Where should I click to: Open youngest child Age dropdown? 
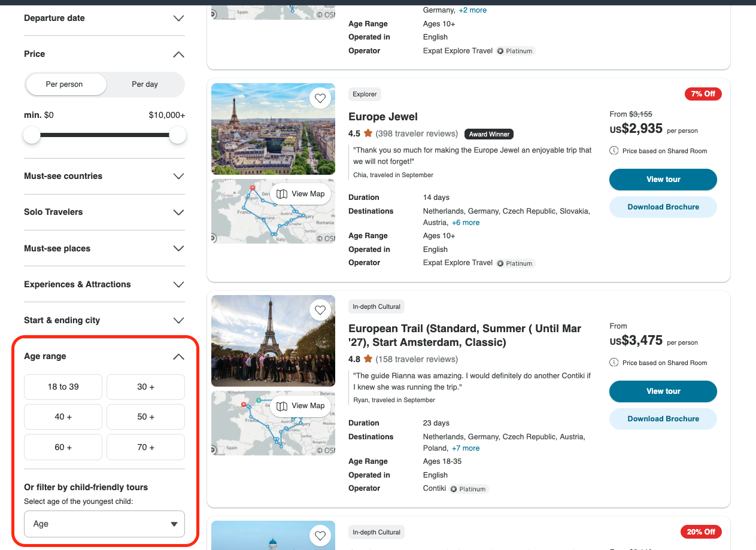[104, 524]
